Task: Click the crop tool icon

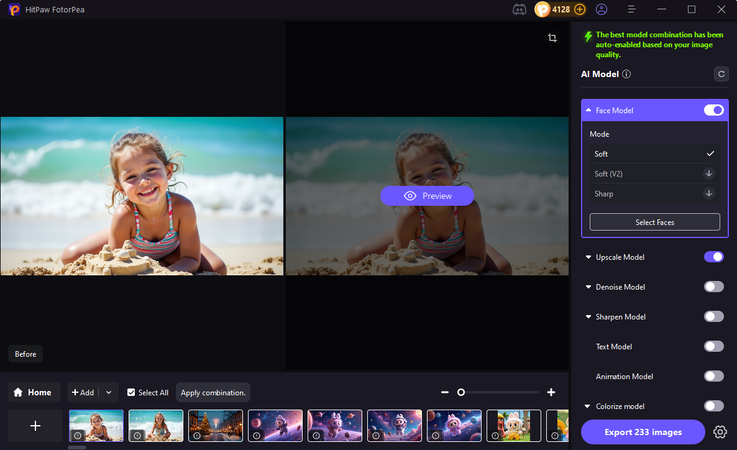Action: pyautogui.click(x=552, y=38)
